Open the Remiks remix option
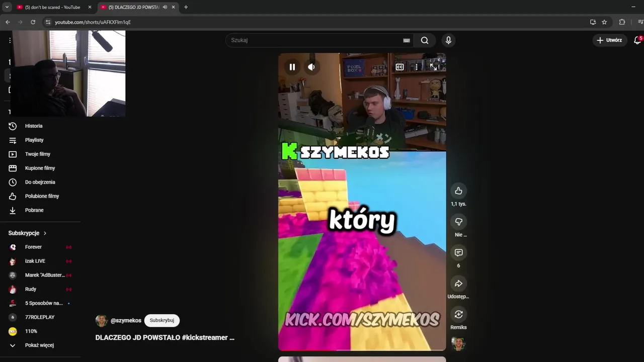The image size is (644, 362). pos(458,314)
